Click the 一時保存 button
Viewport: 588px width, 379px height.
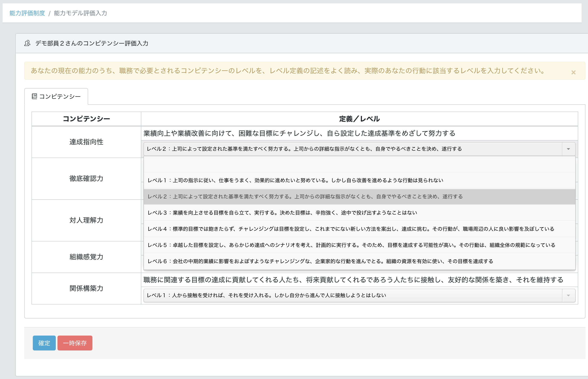click(75, 343)
